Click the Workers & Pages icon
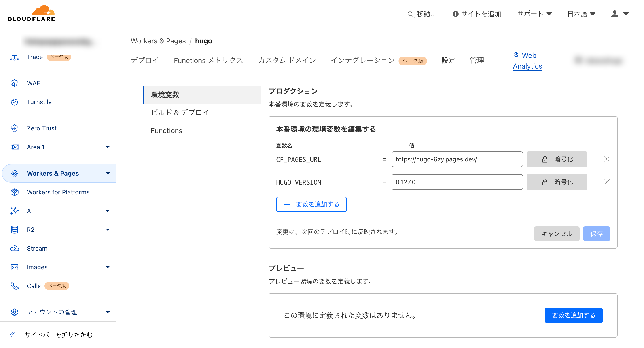The height and width of the screenshot is (348, 644). click(x=14, y=173)
